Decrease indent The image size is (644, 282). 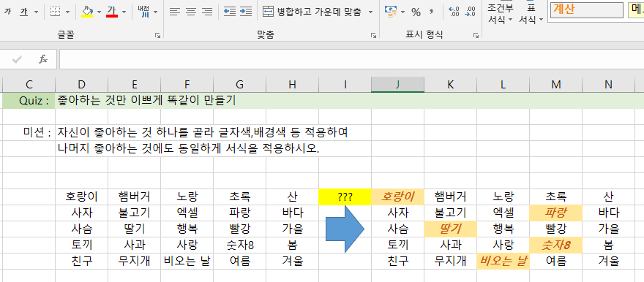pyautogui.click(x=230, y=12)
